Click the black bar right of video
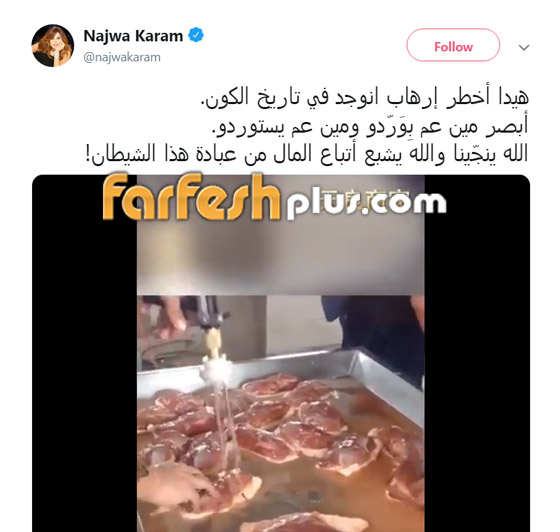 pos(477,353)
